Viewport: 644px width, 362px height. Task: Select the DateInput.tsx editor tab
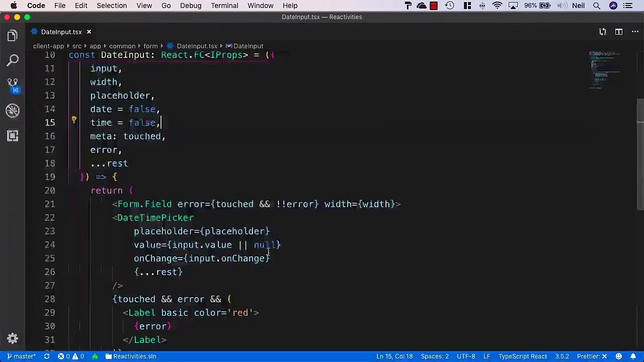pyautogui.click(x=61, y=32)
